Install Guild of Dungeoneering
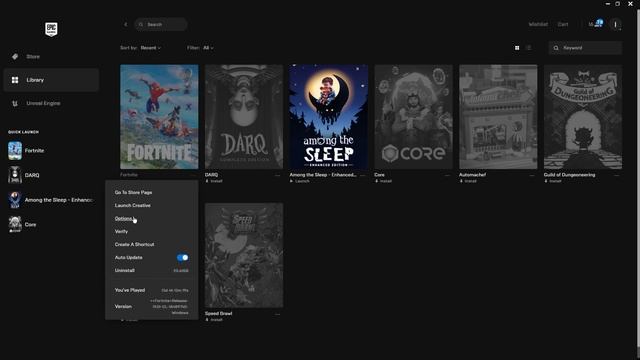This screenshot has width=640, height=360. click(x=553, y=181)
